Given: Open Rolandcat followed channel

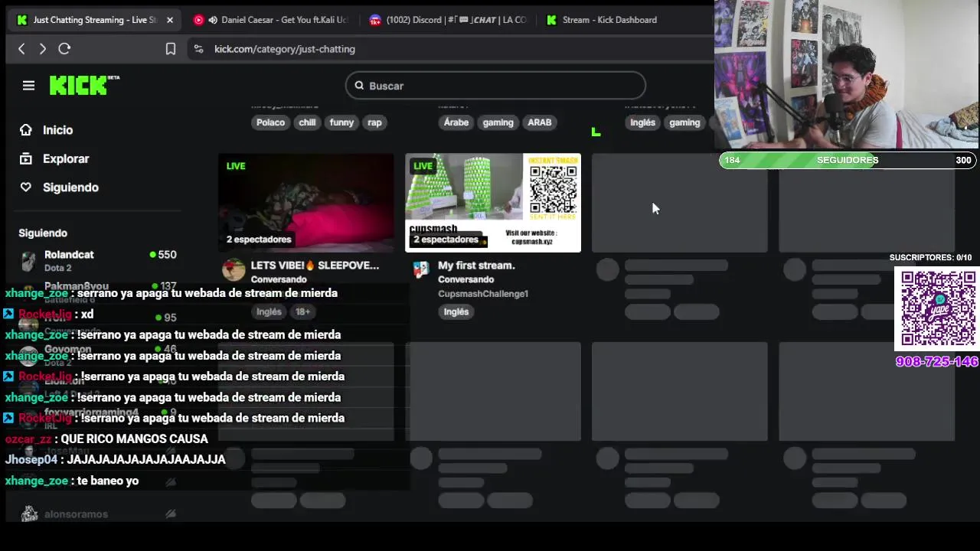Looking at the screenshot, I should [x=98, y=261].
